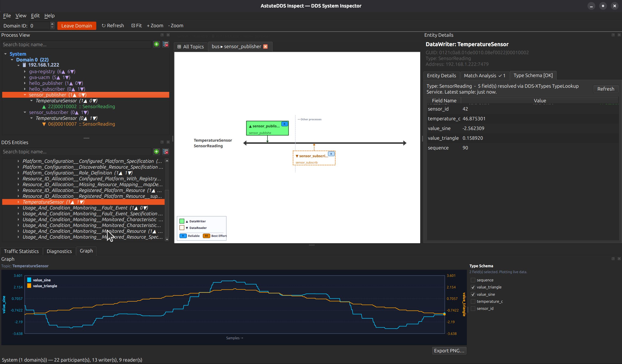622x364 pixels.
Task: Click the sensor_subscriber DataReader node in diagram
Action: click(x=314, y=158)
